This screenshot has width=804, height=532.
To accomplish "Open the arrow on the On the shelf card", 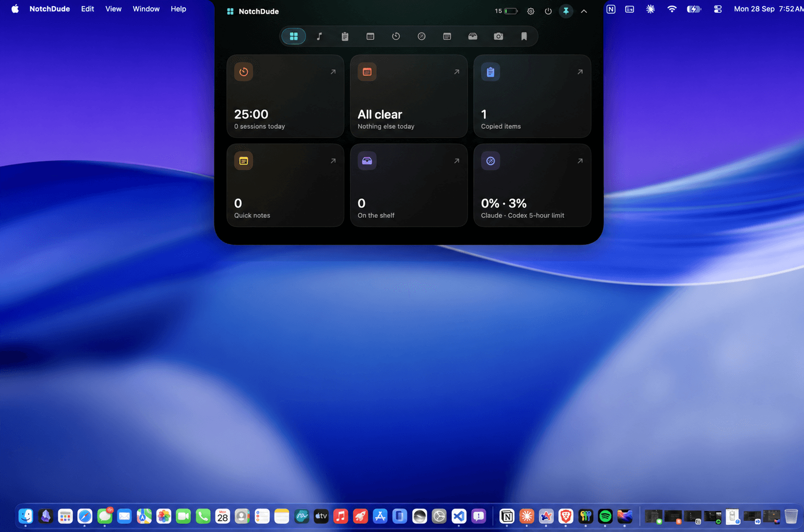I will (457, 161).
